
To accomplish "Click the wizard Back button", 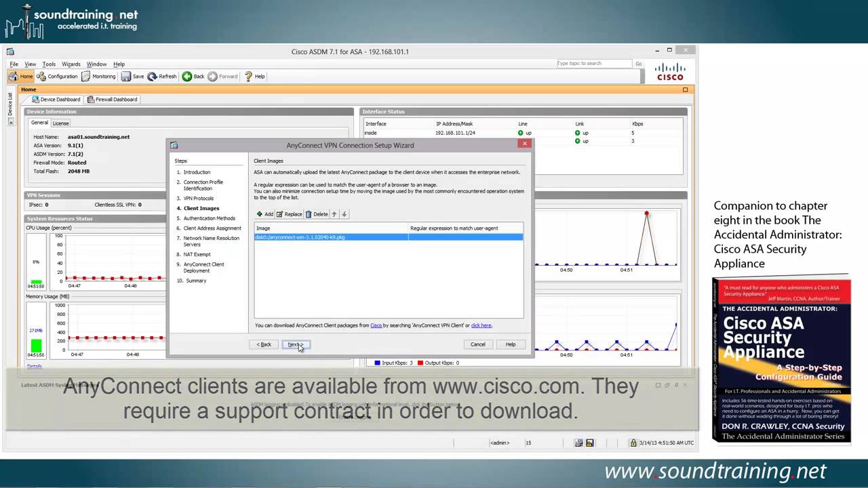I will (x=264, y=344).
